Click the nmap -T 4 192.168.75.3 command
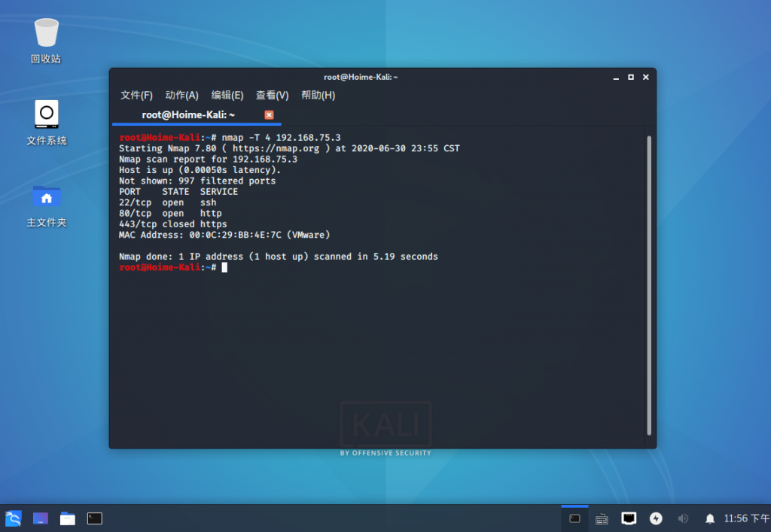Image resolution: width=771 pixels, height=532 pixels. pos(281,138)
